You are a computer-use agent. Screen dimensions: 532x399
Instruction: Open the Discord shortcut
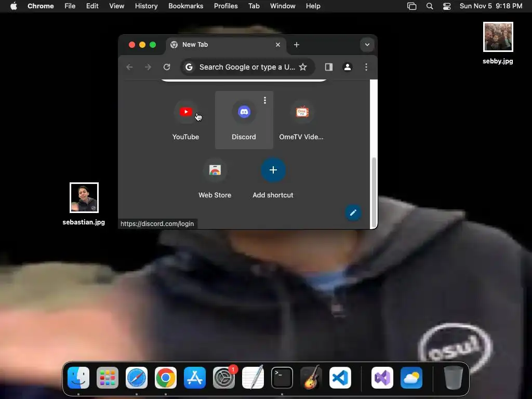point(244,120)
